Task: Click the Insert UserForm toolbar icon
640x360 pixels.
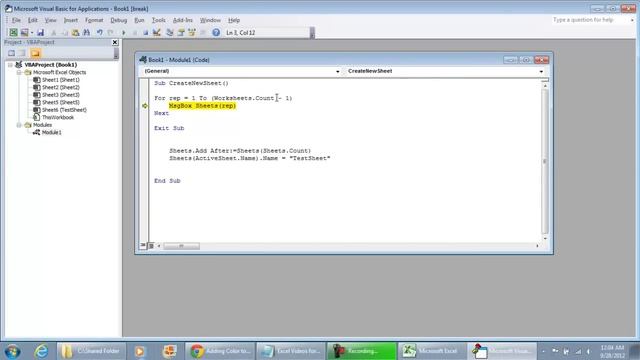Action: [24, 32]
